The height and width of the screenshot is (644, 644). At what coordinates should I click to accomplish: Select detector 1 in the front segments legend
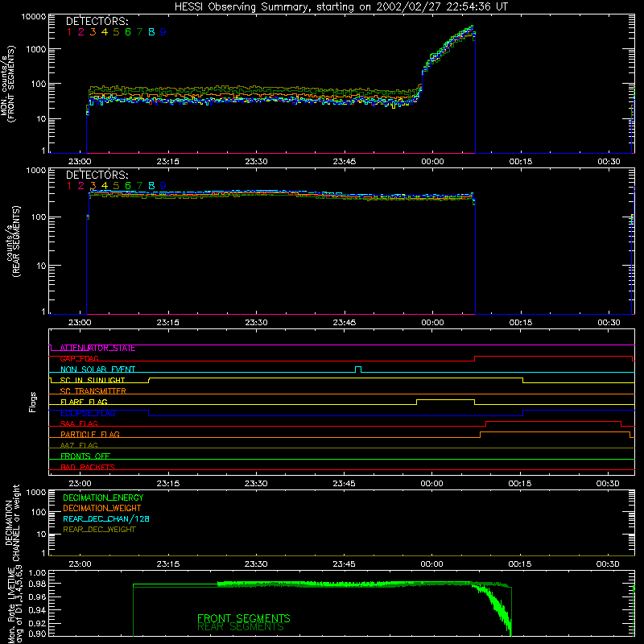coord(69,32)
